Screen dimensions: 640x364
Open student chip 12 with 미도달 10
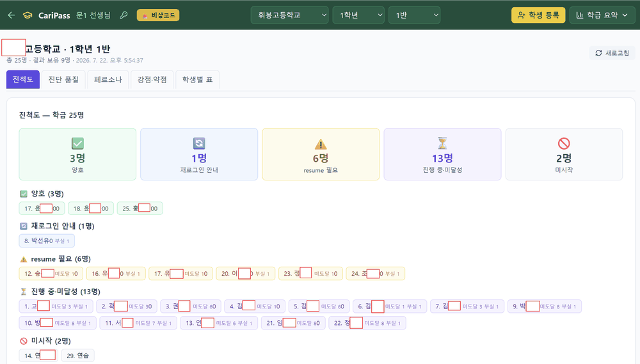point(51,273)
